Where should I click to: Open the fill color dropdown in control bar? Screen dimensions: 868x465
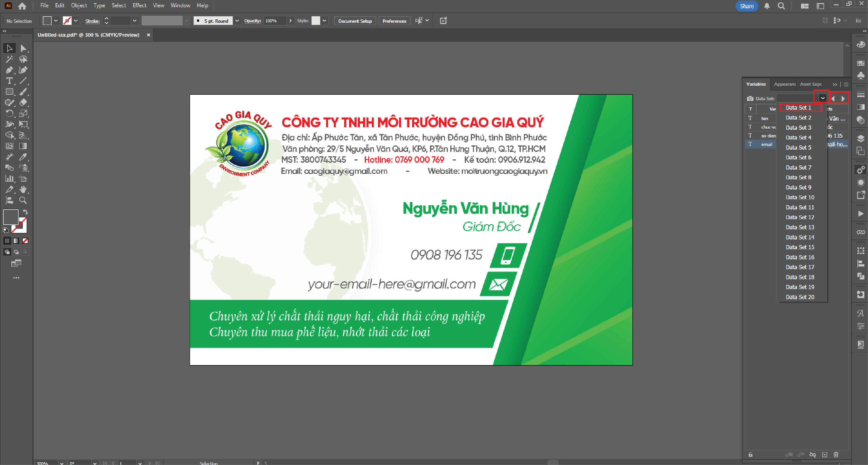point(56,20)
